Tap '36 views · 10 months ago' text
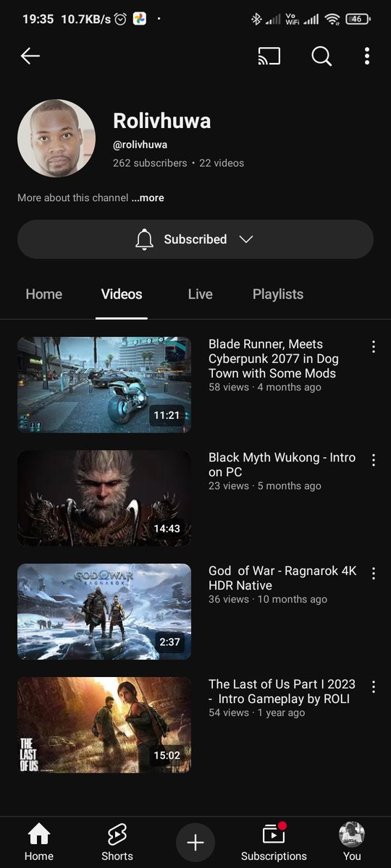The height and width of the screenshot is (868, 391). (268, 599)
